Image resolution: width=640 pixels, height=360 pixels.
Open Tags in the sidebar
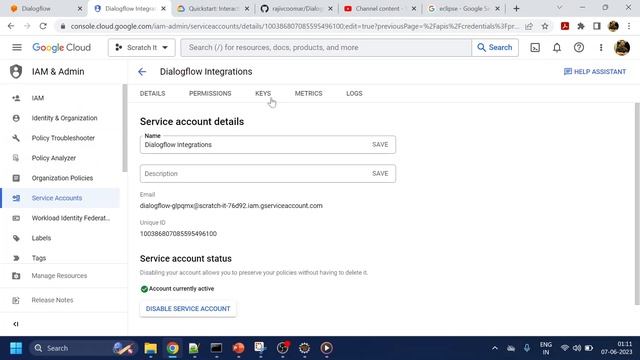tap(60, 258)
